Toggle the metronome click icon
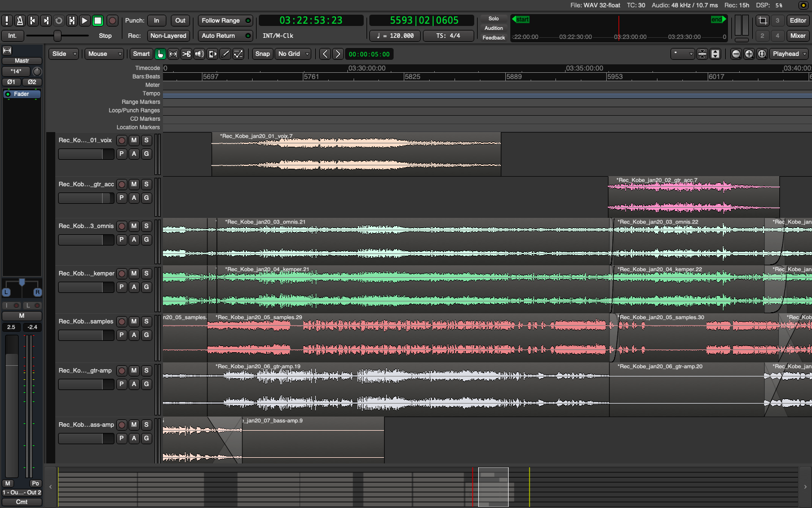 [20, 20]
